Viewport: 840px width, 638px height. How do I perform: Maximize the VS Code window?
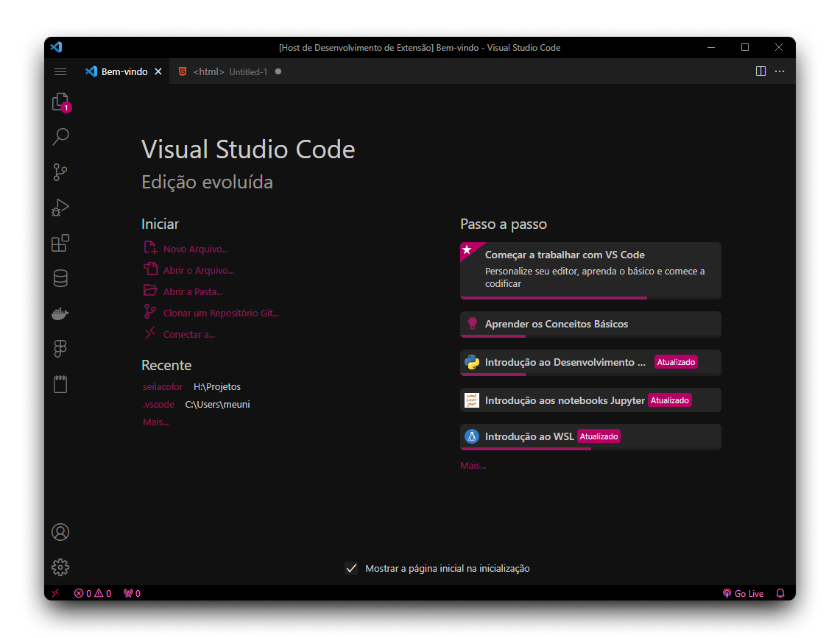point(744,47)
